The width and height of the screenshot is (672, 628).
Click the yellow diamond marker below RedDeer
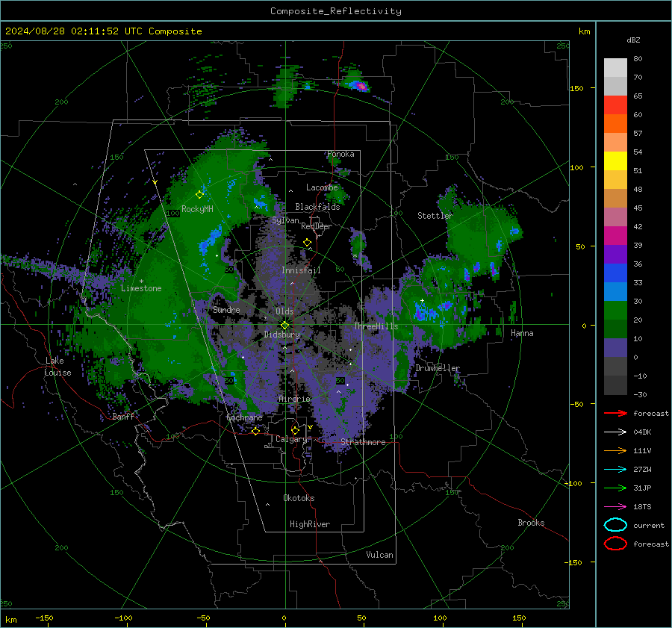pyautogui.click(x=307, y=243)
